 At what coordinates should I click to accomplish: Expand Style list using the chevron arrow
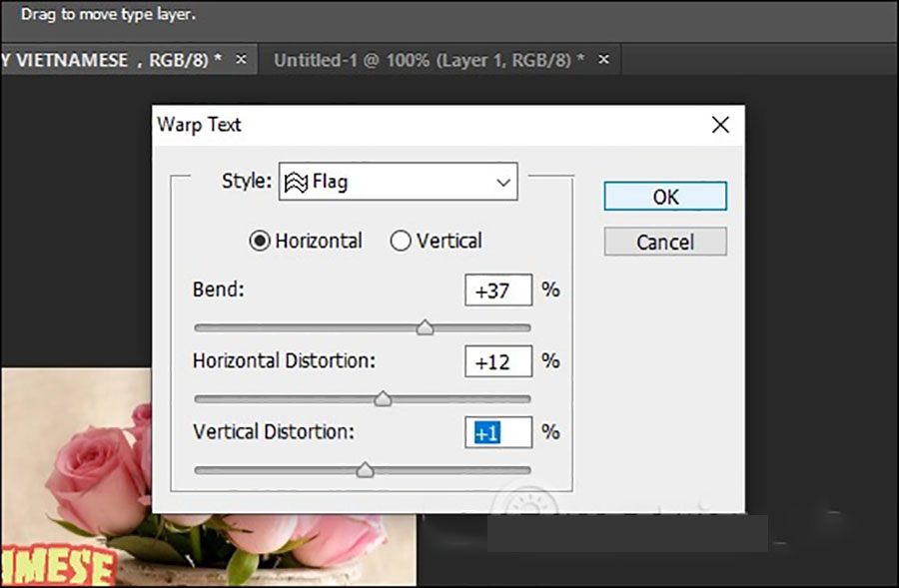coord(502,183)
